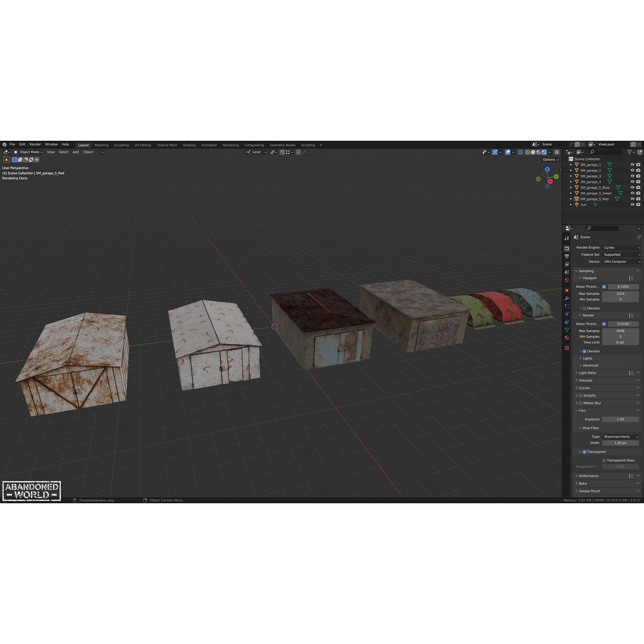644x644 pixels.
Task: Click the red X axis gizmo handle
Action: (550, 181)
